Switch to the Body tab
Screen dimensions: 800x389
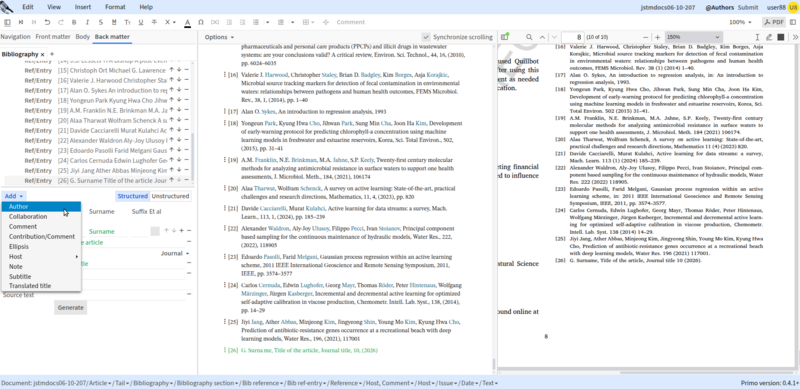coord(83,37)
